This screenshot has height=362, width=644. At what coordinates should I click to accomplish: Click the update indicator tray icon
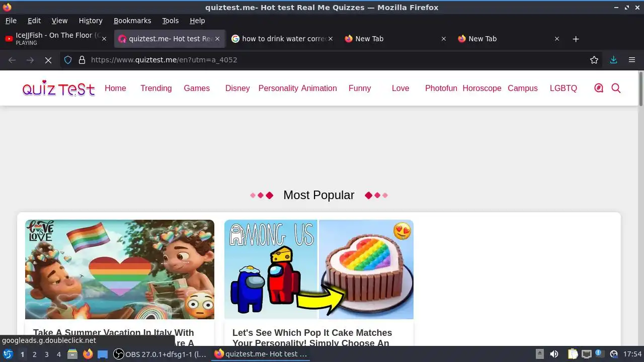coord(614,354)
